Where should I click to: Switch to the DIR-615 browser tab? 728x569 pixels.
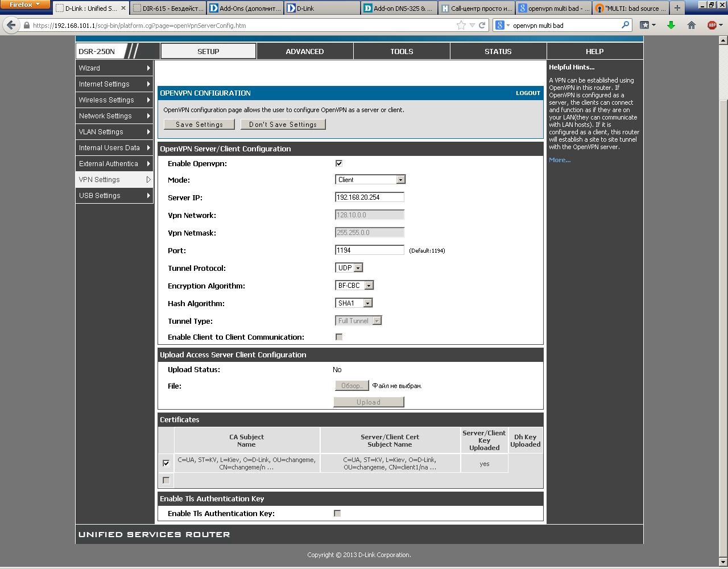click(168, 9)
